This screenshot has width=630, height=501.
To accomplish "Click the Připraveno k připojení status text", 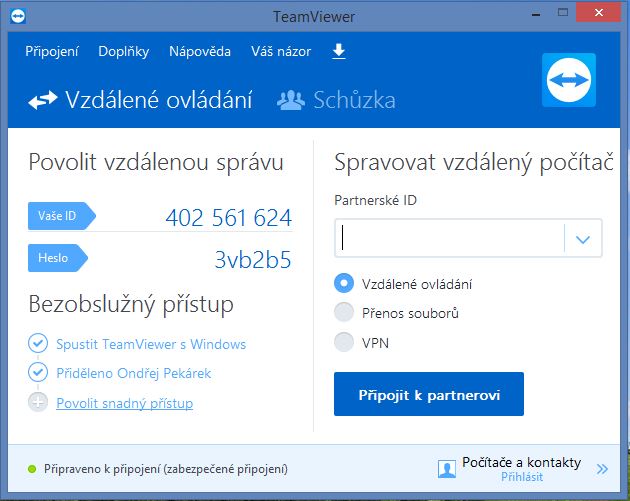I will pyautogui.click(x=166, y=469).
